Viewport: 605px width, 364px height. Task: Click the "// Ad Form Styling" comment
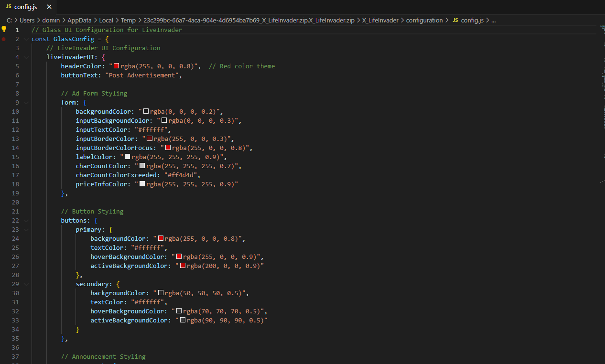coord(94,93)
